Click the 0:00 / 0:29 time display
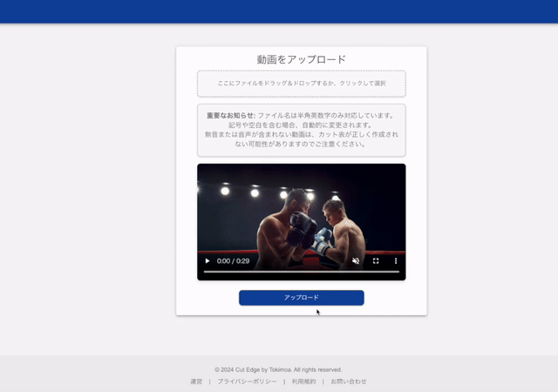This screenshot has width=558, height=392. [234, 260]
